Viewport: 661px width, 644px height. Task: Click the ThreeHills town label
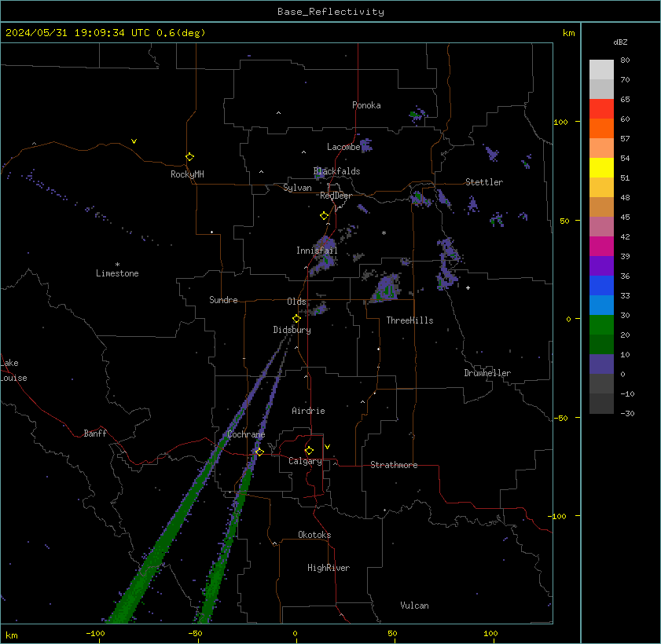[x=409, y=320]
